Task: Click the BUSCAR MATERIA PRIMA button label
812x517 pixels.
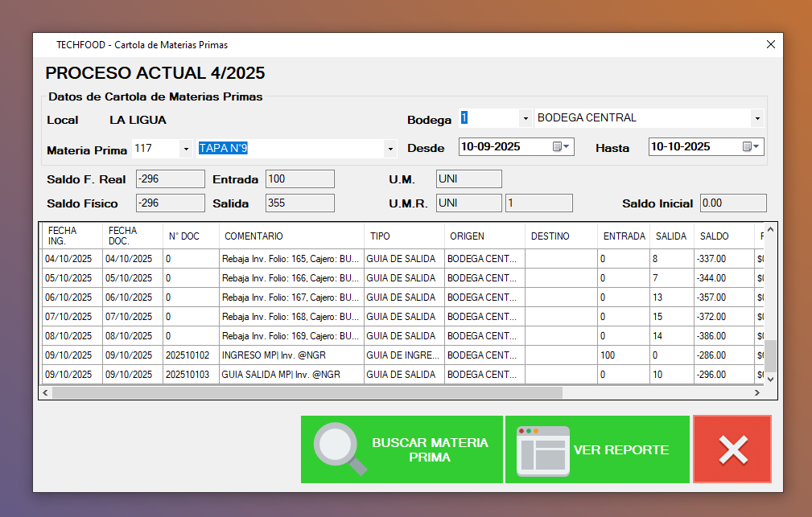Action: pyautogui.click(x=430, y=449)
